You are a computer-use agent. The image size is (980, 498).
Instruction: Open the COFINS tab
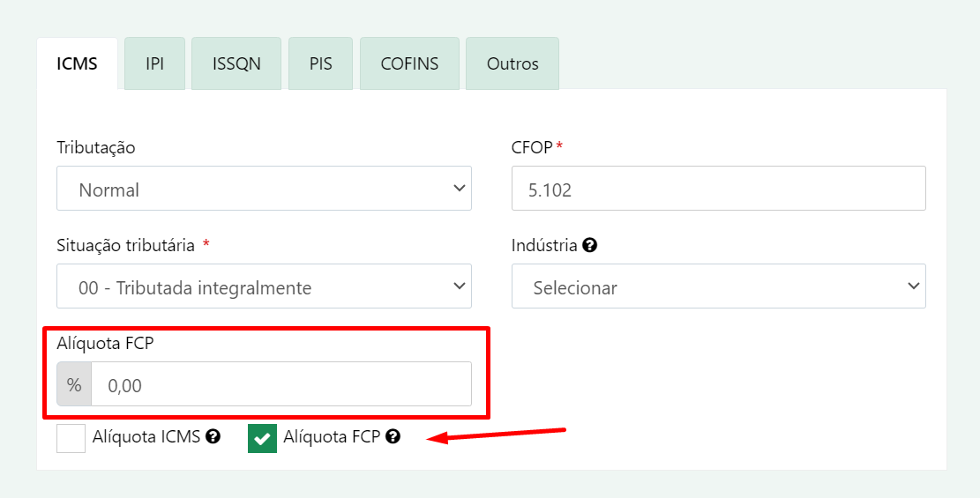click(x=409, y=63)
